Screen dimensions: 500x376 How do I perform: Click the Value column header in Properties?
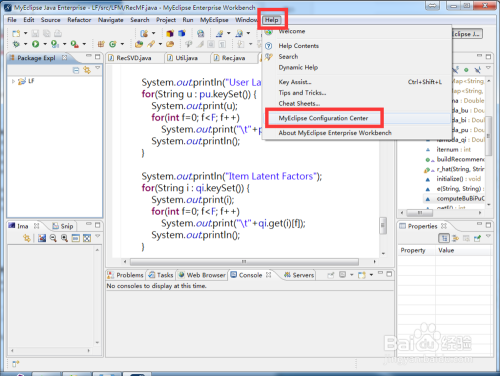[x=464, y=250]
